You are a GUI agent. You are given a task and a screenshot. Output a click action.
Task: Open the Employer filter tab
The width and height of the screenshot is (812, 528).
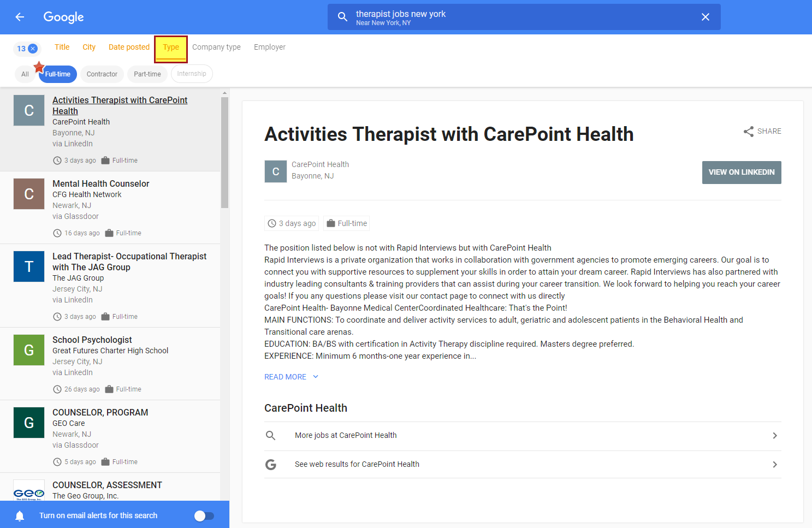pos(270,47)
